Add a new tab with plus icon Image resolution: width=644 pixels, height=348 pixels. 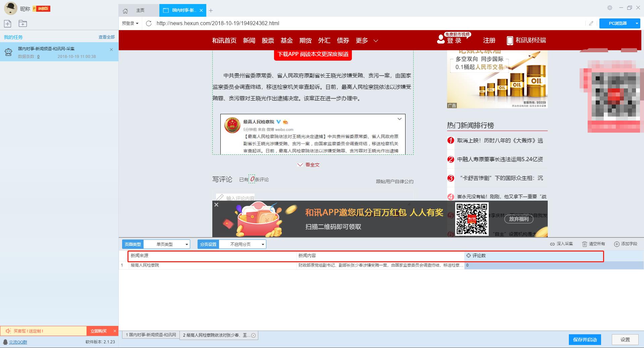pos(211,11)
